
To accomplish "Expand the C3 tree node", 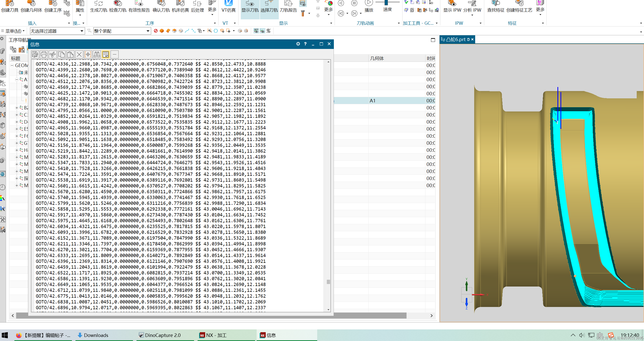I will click(x=17, y=115).
